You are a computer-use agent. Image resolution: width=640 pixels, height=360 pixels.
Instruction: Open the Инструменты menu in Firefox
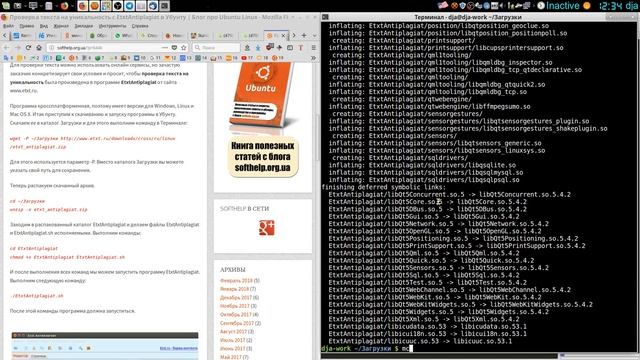point(112,26)
